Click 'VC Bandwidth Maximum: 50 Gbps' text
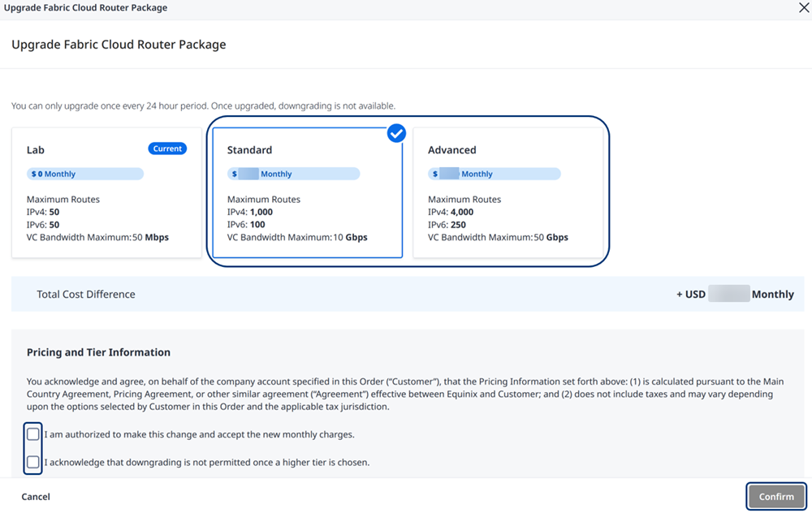This screenshot has width=812, height=513. pyautogui.click(x=498, y=237)
